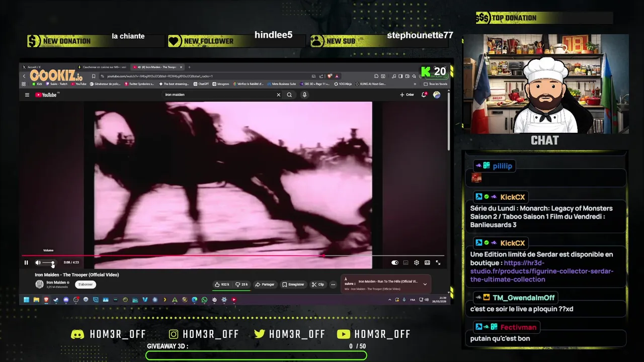Toggle subtitles button in the player

[x=406, y=262]
